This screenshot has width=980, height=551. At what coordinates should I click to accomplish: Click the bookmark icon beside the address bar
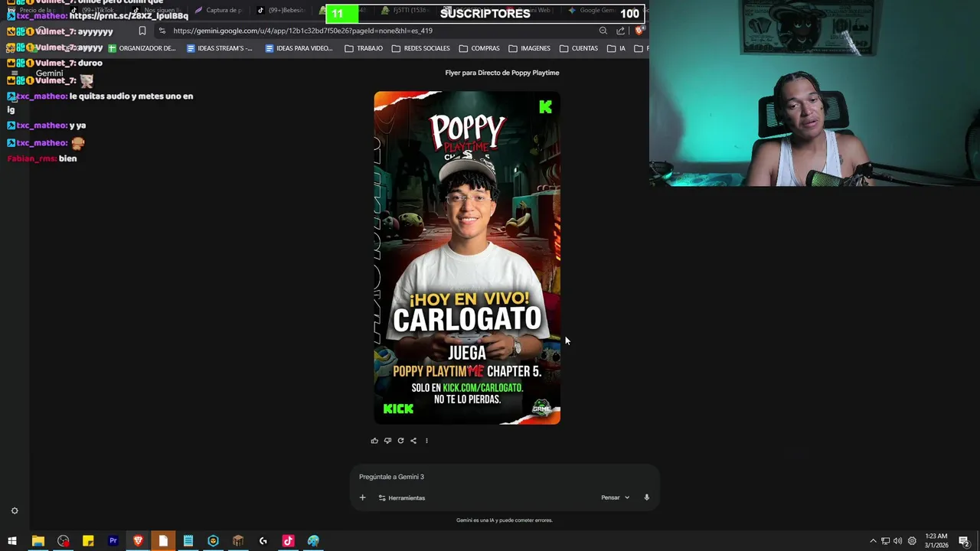click(x=142, y=31)
